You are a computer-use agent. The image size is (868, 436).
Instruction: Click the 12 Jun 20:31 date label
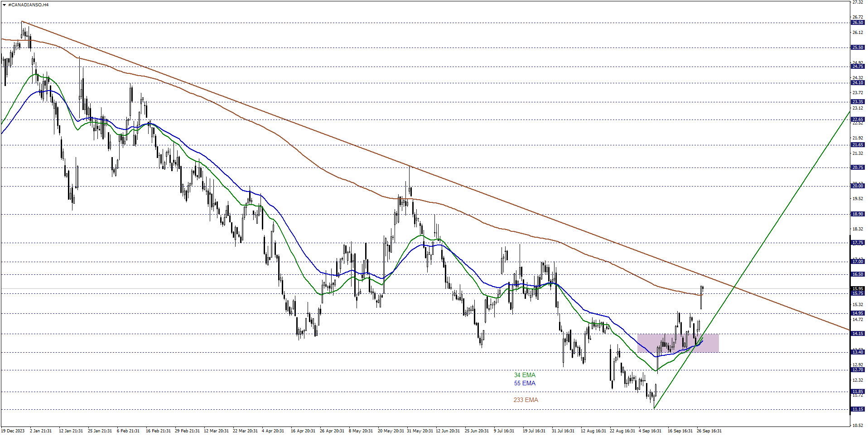448,431
